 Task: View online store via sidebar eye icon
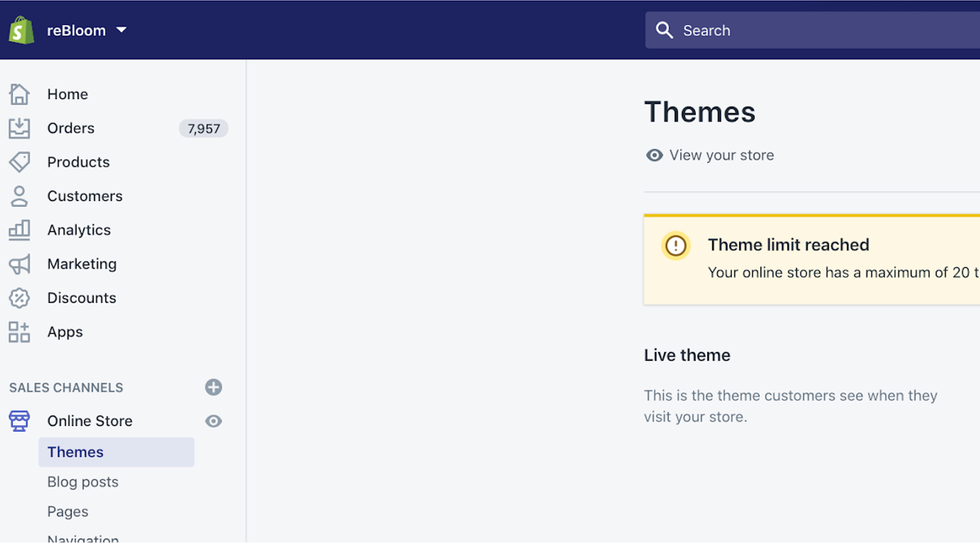point(213,421)
